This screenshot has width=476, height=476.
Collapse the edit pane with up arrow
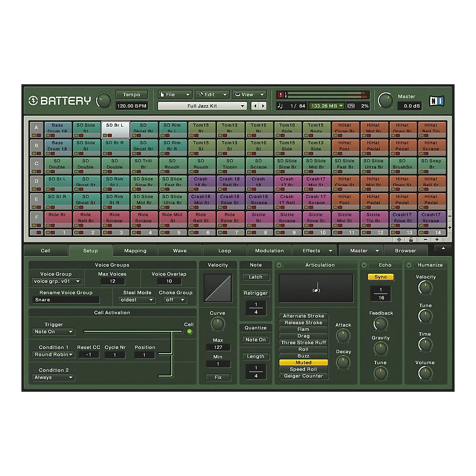tap(443, 248)
